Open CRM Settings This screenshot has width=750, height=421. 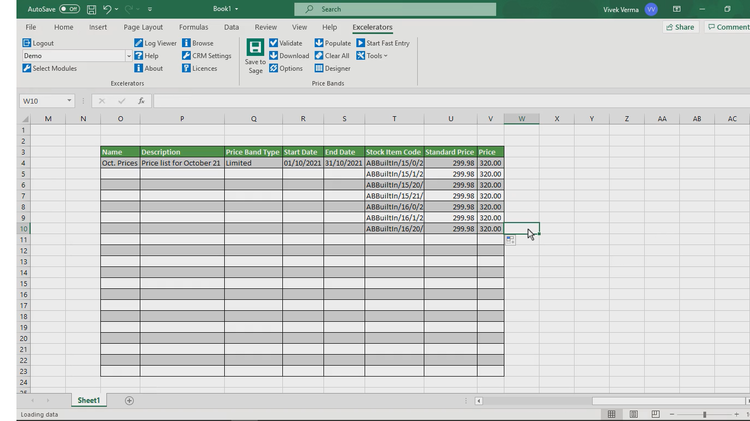point(207,55)
